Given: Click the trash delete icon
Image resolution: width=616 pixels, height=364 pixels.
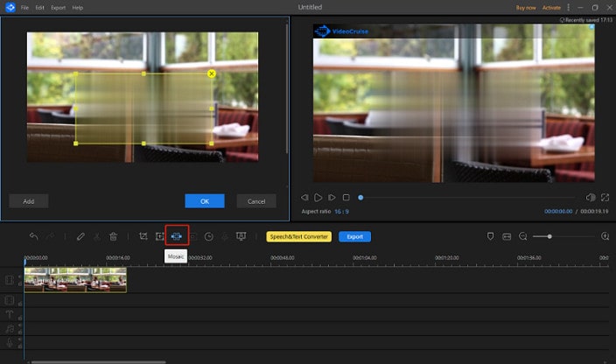Looking at the screenshot, I should [113, 236].
